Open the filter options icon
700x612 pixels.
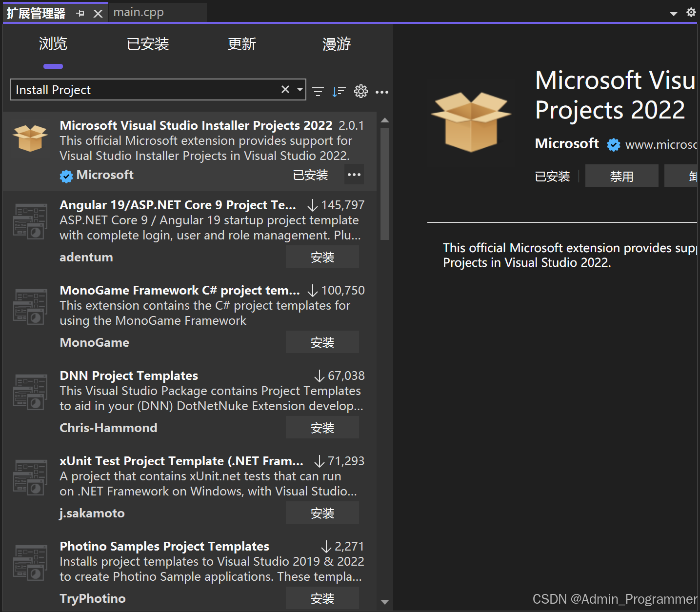click(x=318, y=91)
